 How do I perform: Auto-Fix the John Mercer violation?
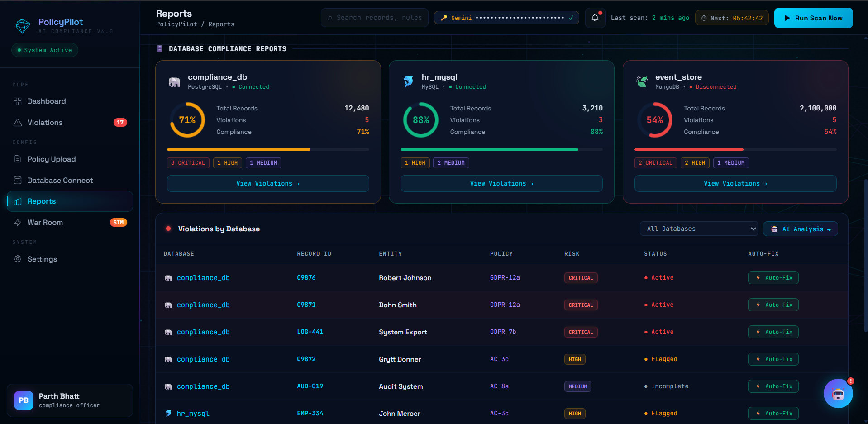(x=773, y=414)
